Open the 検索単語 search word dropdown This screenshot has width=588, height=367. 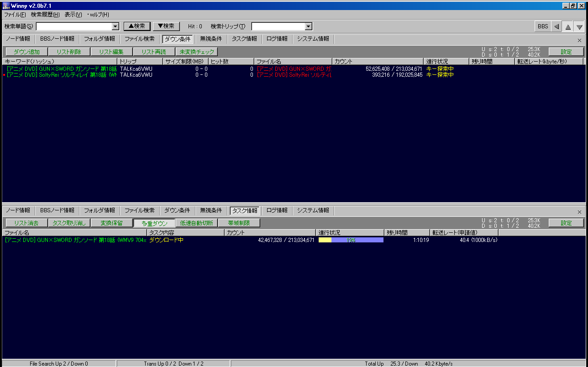tap(115, 27)
